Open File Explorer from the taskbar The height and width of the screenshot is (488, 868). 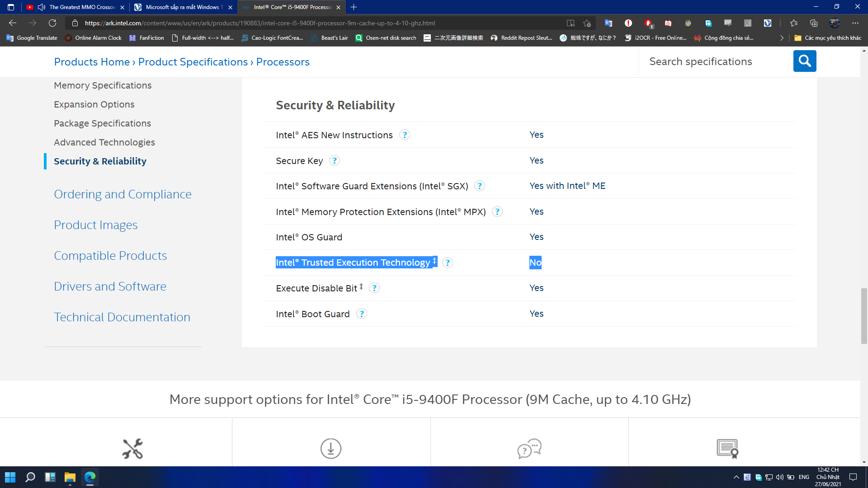(x=70, y=477)
